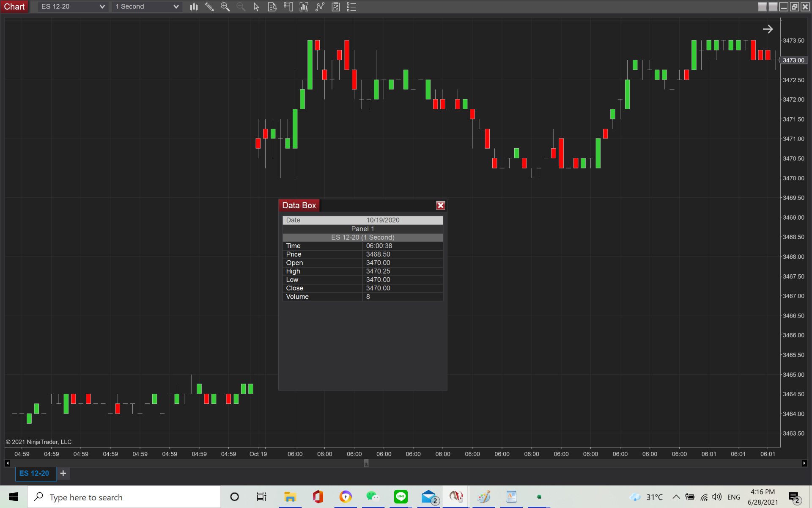
Task: Open the LINE app in taskbar
Action: 401,497
